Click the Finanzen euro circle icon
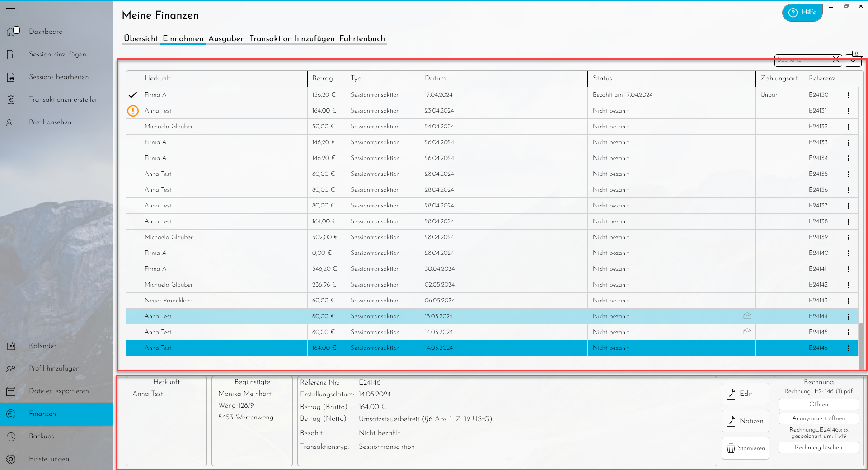The image size is (868, 470). point(11,414)
